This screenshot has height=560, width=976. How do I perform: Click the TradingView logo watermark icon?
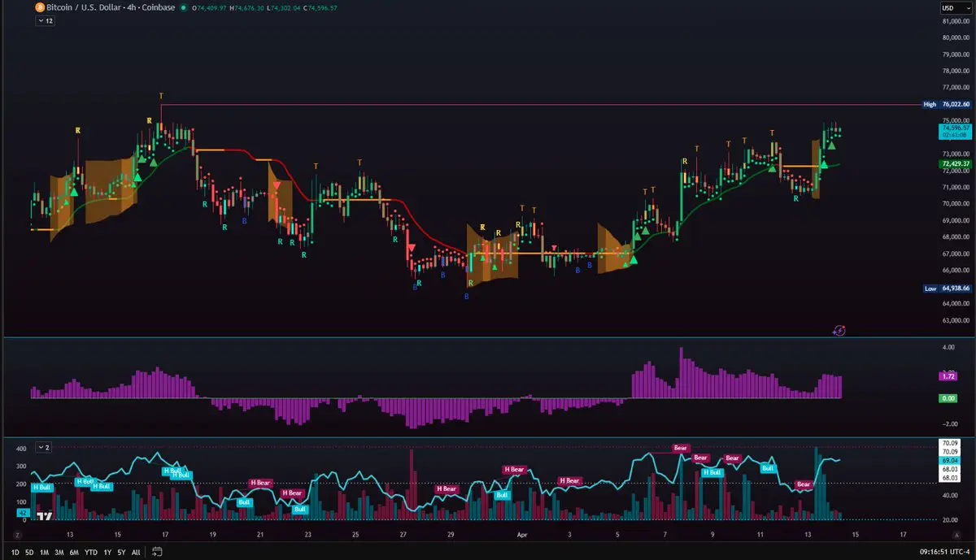pyautogui.click(x=45, y=516)
